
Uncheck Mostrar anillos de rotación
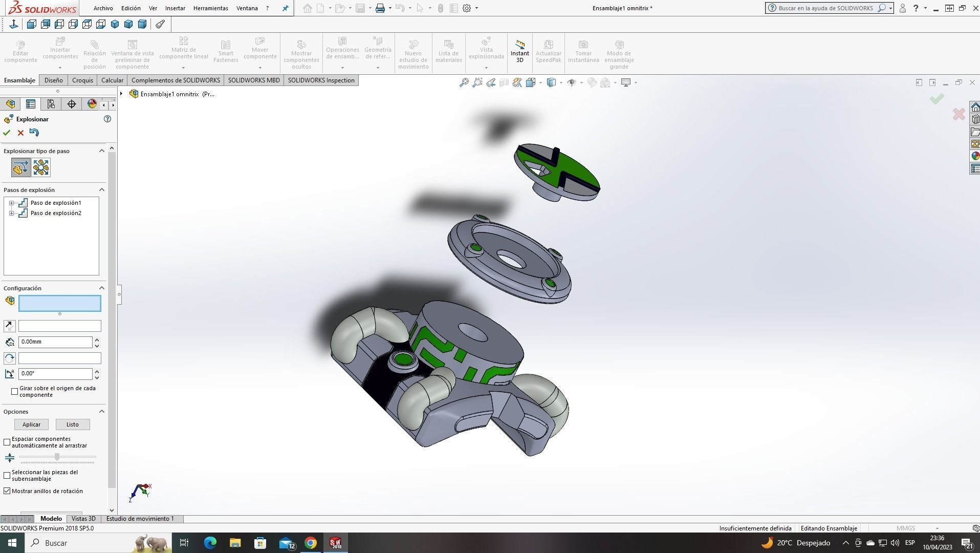click(7, 491)
